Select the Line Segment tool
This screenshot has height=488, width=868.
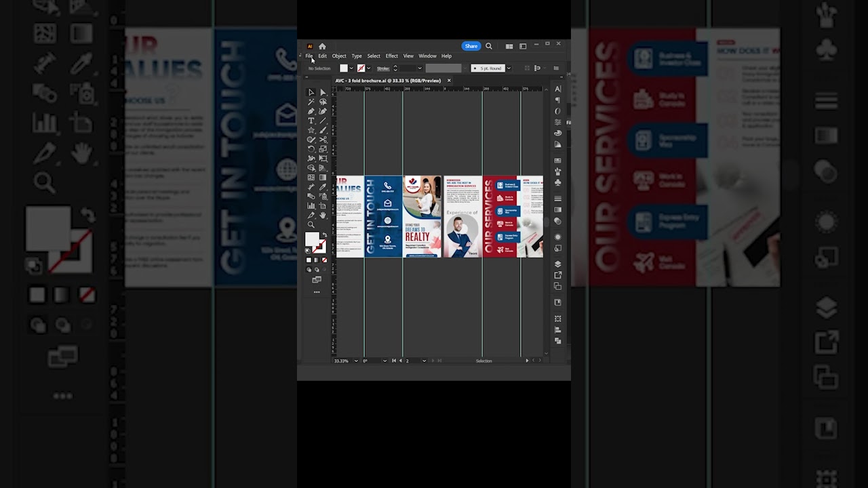tap(323, 121)
